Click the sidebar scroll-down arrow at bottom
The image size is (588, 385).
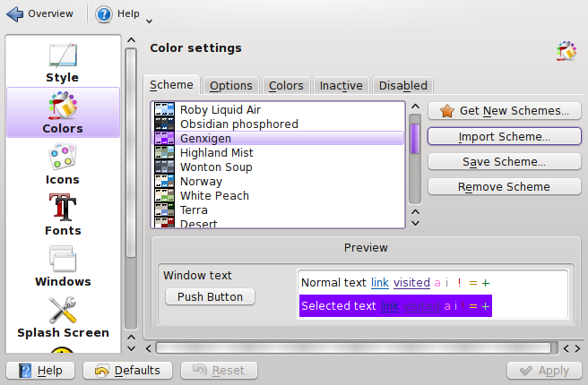(131, 348)
